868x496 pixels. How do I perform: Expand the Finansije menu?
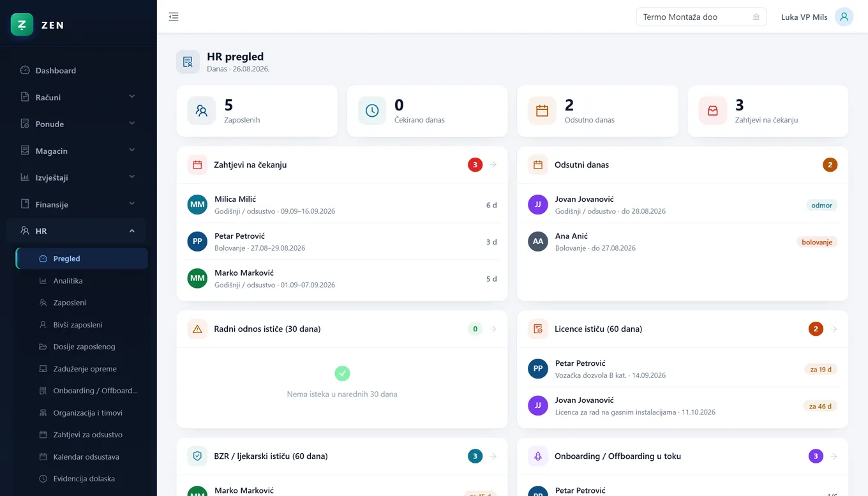pyautogui.click(x=78, y=204)
